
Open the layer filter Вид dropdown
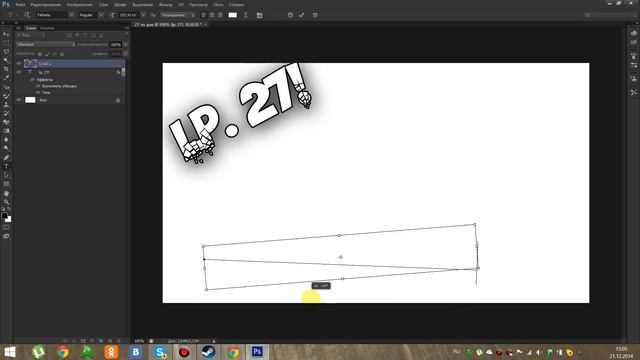[31, 36]
